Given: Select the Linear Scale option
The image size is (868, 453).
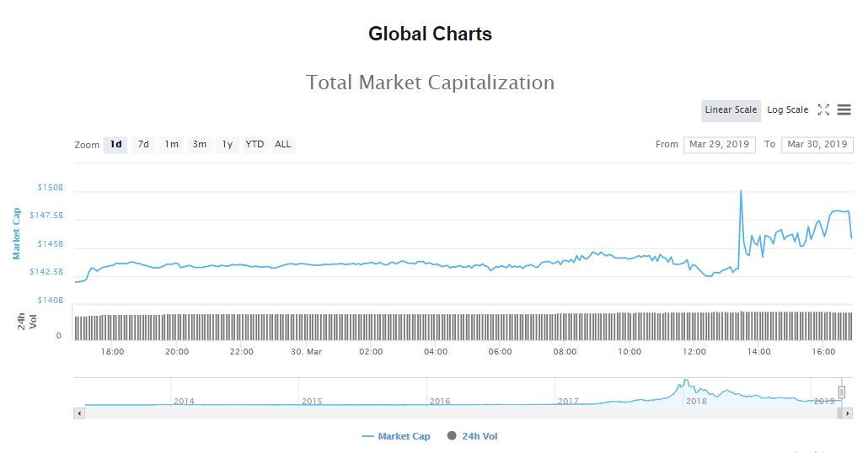Looking at the screenshot, I should [731, 110].
